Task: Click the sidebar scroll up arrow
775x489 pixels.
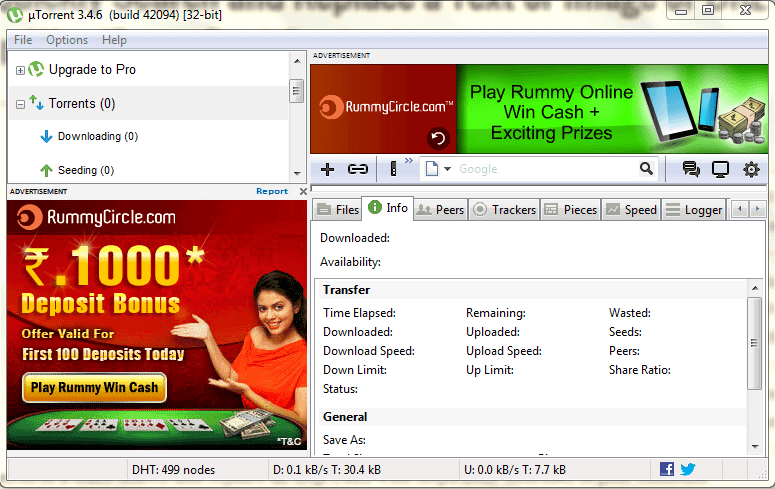Action: pos(297,61)
